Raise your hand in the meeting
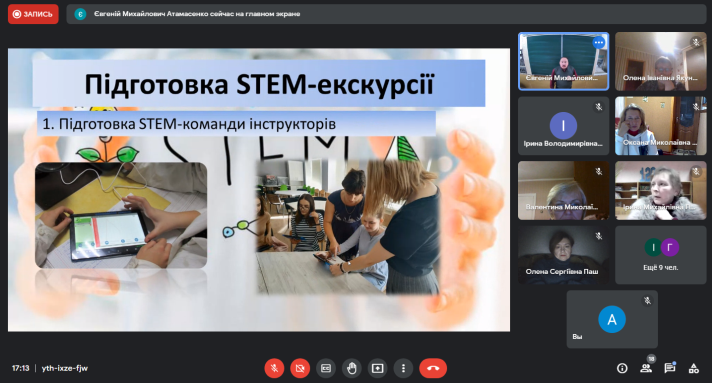This screenshot has height=383, width=712. 352,368
